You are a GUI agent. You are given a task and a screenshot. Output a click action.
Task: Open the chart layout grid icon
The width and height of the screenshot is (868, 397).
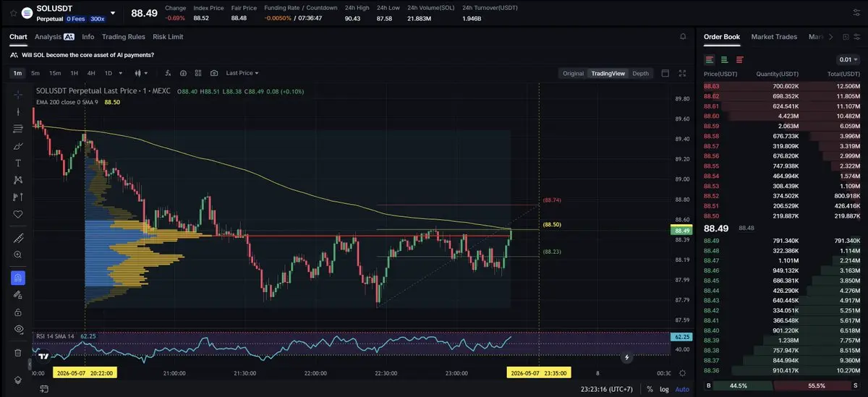[198, 73]
